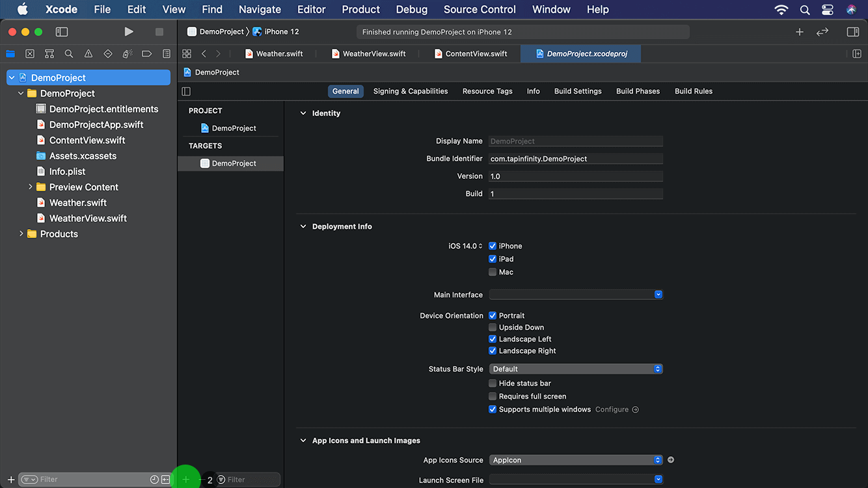868x488 pixels.
Task: Enable Hide status bar checkbox
Action: pos(493,383)
